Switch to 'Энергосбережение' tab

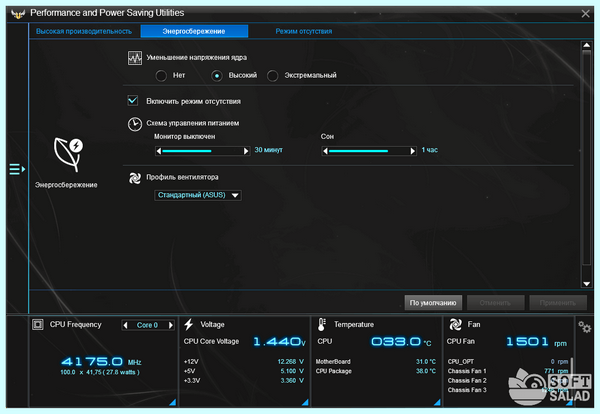click(x=194, y=31)
